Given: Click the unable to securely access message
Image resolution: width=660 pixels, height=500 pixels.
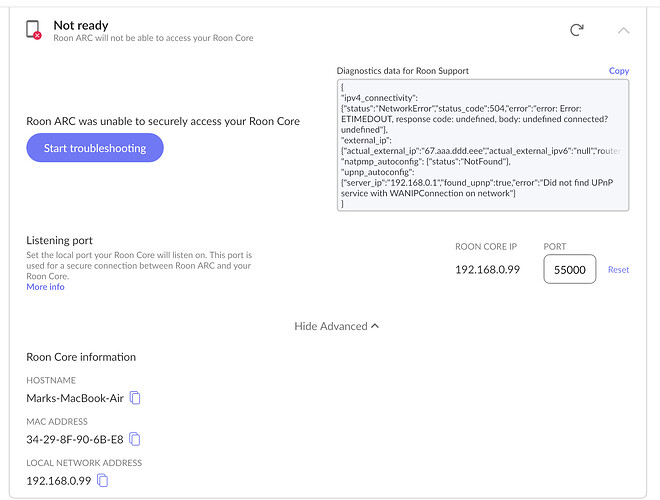Looking at the screenshot, I should pyautogui.click(x=163, y=121).
